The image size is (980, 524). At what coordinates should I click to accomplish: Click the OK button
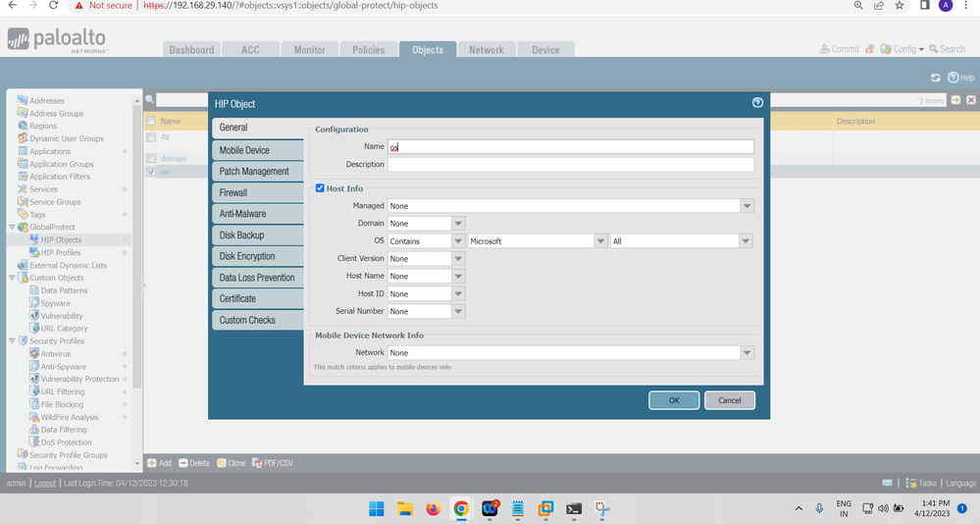[x=674, y=400]
